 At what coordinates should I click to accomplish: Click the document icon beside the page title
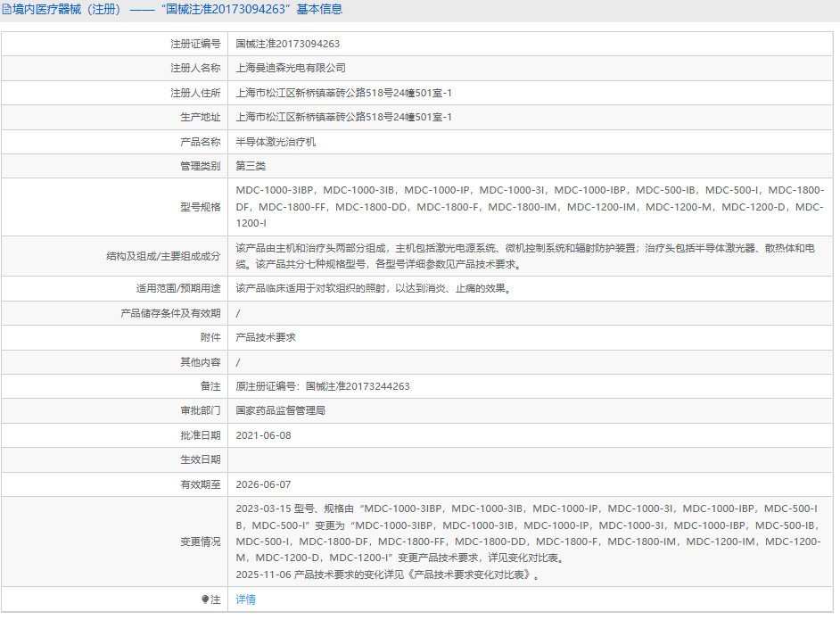click(7, 10)
